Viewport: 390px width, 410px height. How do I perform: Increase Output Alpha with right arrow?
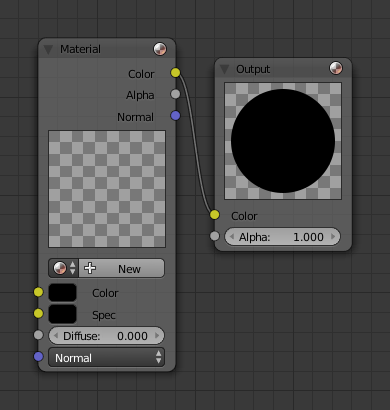tap(333, 237)
